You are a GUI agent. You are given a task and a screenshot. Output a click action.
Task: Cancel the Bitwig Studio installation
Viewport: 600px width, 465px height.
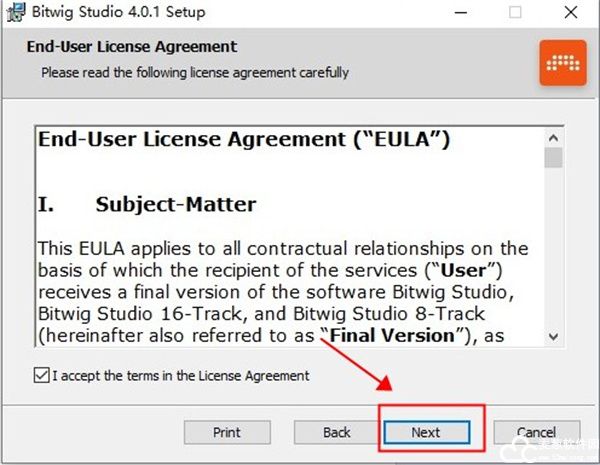(x=536, y=432)
